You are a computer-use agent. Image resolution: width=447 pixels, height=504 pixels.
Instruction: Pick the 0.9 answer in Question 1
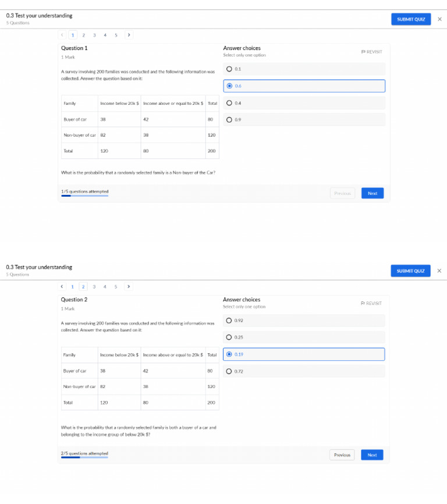[x=229, y=120]
